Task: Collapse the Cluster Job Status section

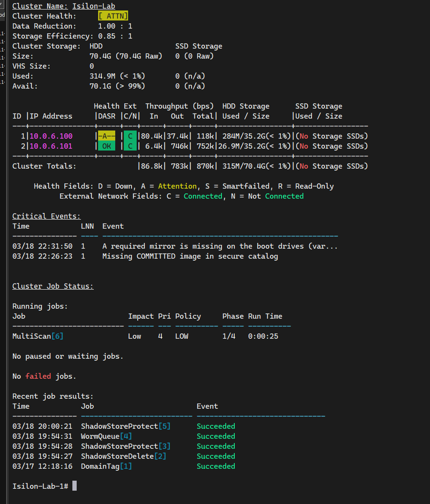Action: point(52,286)
